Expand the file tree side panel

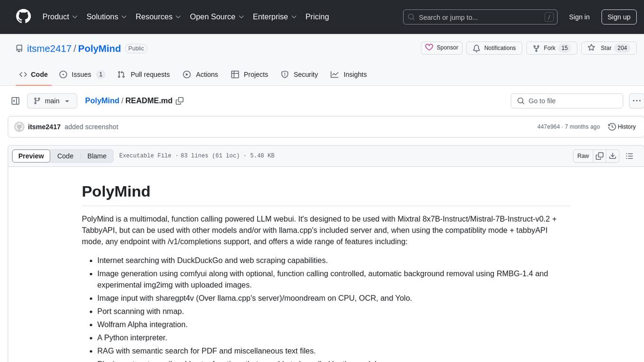(16, 101)
